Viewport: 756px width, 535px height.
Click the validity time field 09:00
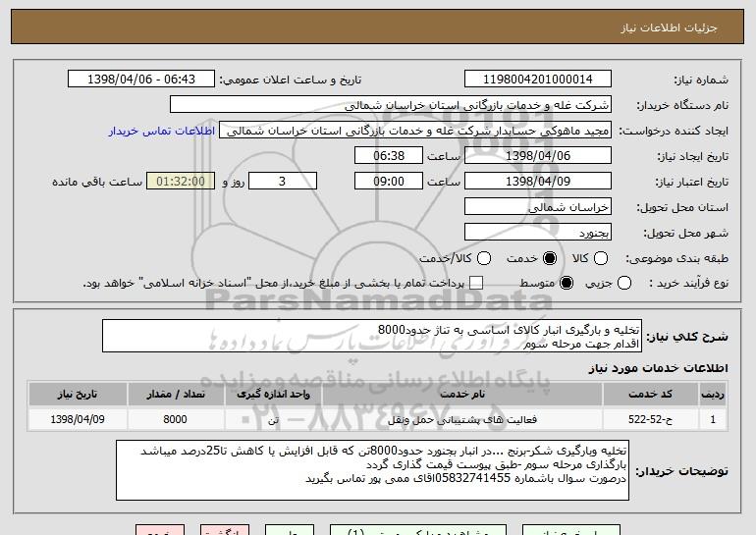[x=389, y=182]
